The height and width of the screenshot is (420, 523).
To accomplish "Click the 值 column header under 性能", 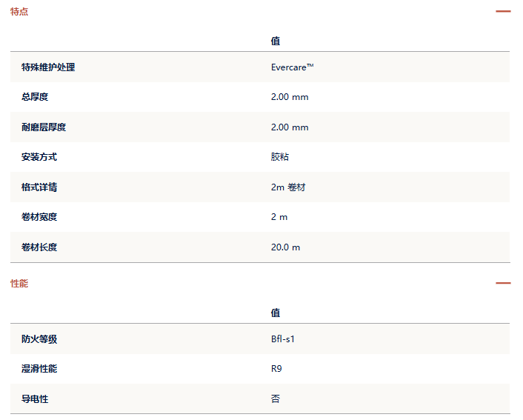I will click(x=275, y=313).
